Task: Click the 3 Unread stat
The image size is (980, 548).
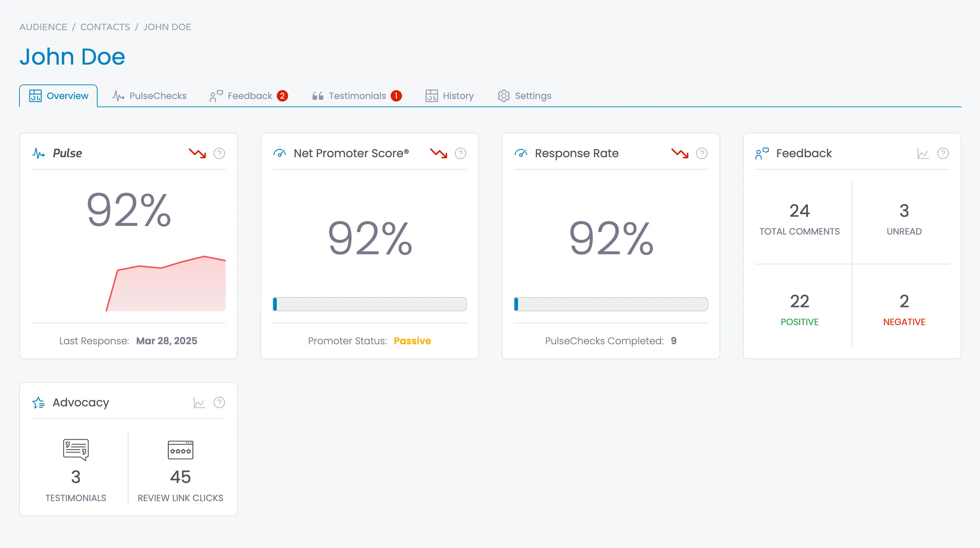Action: pyautogui.click(x=904, y=219)
